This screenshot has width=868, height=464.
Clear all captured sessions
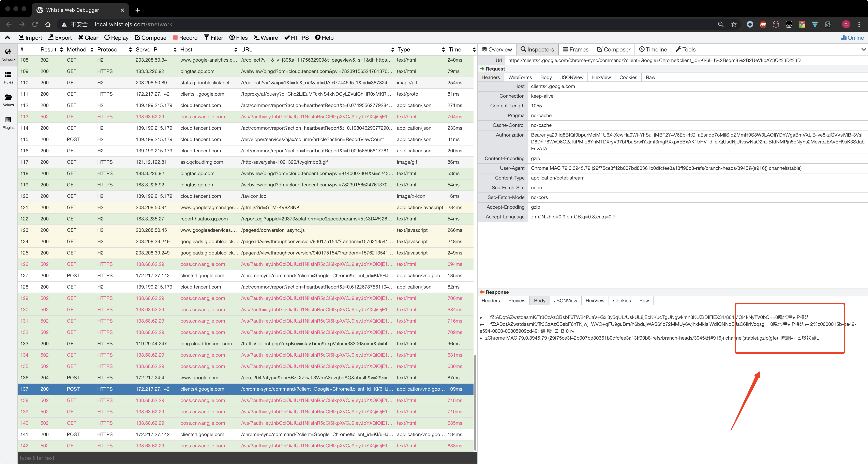88,37
